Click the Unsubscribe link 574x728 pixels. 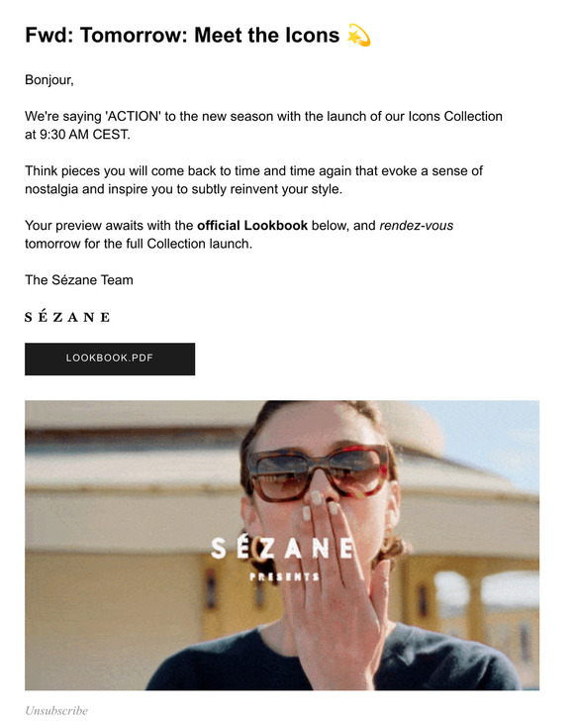tap(56, 710)
